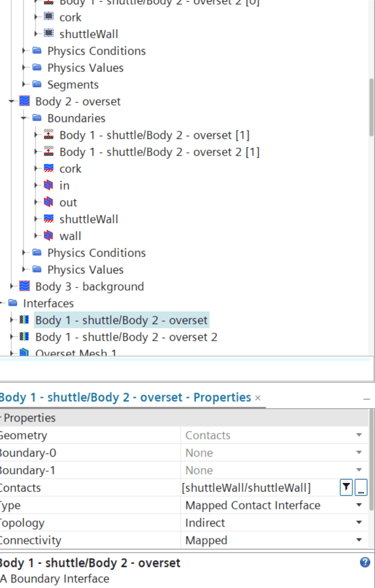The width and height of the screenshot is (375, 588).
Task: Open the Connectivity dropdown showing Mapped
Action: click(359, 540)
